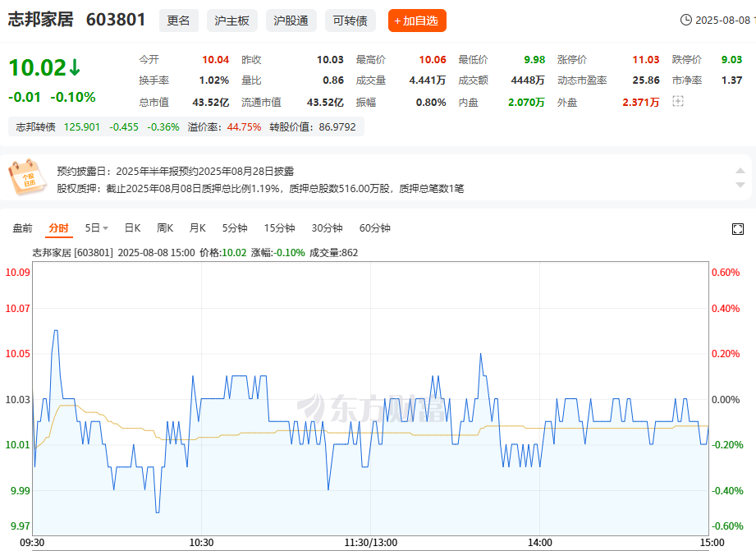Open the fullscreen chart icon
The image size is (756, 551).
coord(738,229)
